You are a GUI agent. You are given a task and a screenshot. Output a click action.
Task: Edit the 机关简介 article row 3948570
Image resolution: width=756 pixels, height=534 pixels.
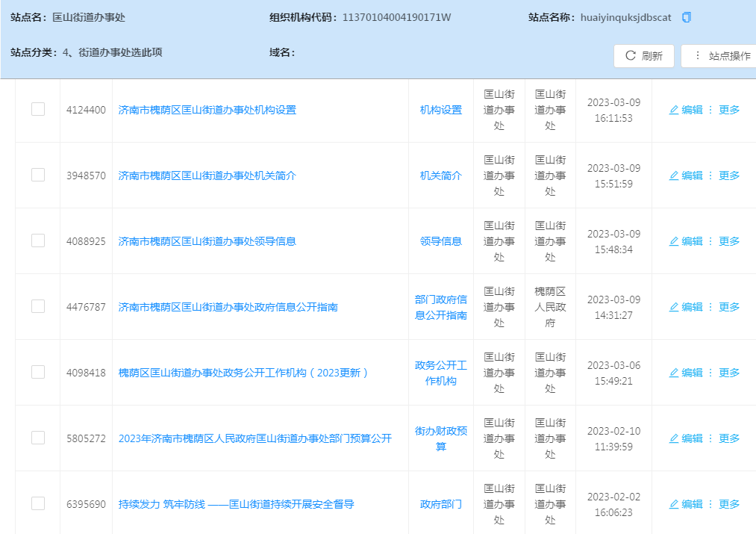tap(686, 176)
